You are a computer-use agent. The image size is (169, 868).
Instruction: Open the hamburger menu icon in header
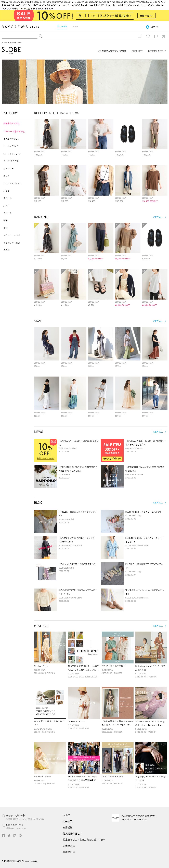coord(140,36)
